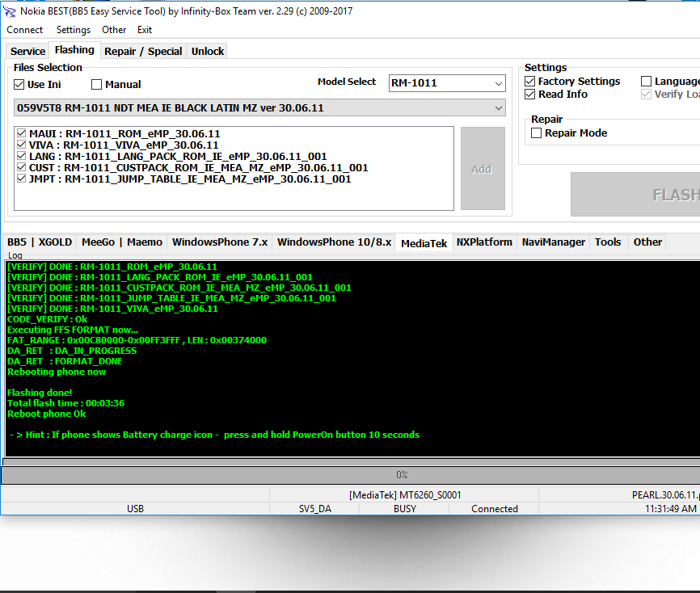Click the LANG : RM-1011_LANG_PACK_ROM entry text
The height and width of the screenshot is (593, 700).
point(178,156)
